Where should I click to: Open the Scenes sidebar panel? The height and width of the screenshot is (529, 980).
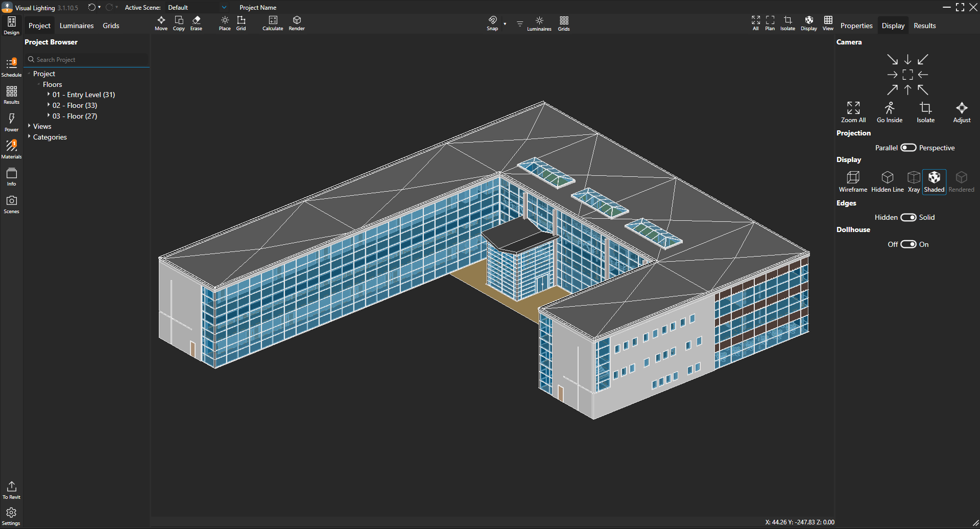click(x=11, y=203)
